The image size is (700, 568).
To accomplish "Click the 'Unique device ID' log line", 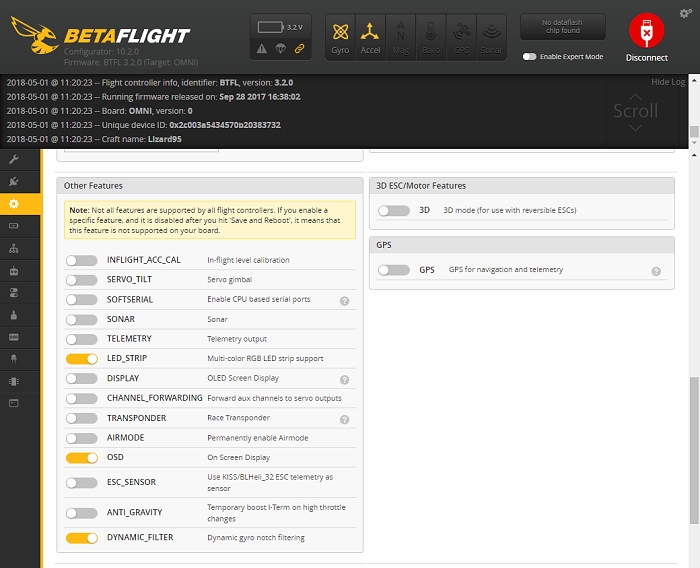I will tap(144, 125).
